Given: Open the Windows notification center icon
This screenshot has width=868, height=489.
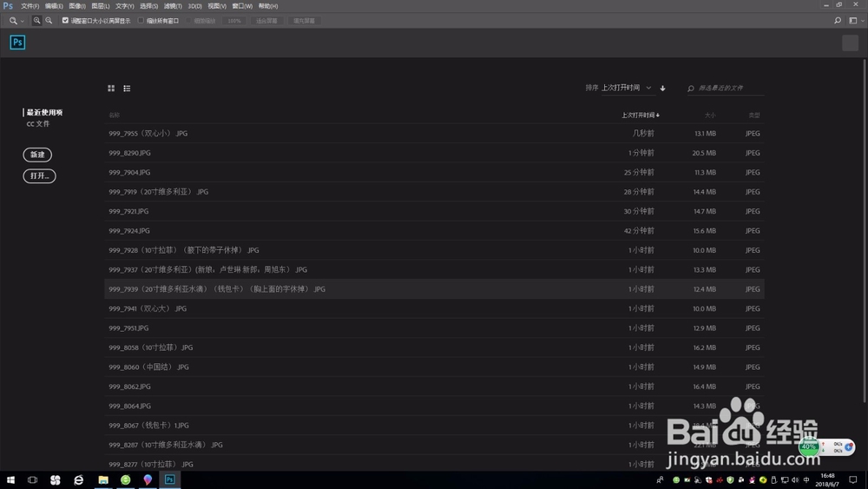Looking at the screenshot, I should tap(853, 480).
